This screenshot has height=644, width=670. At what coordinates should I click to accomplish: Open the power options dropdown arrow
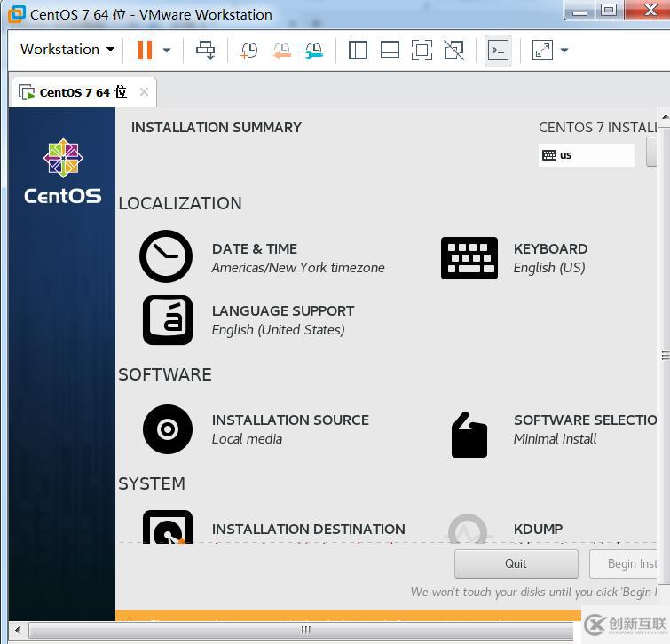coord(166,51)
